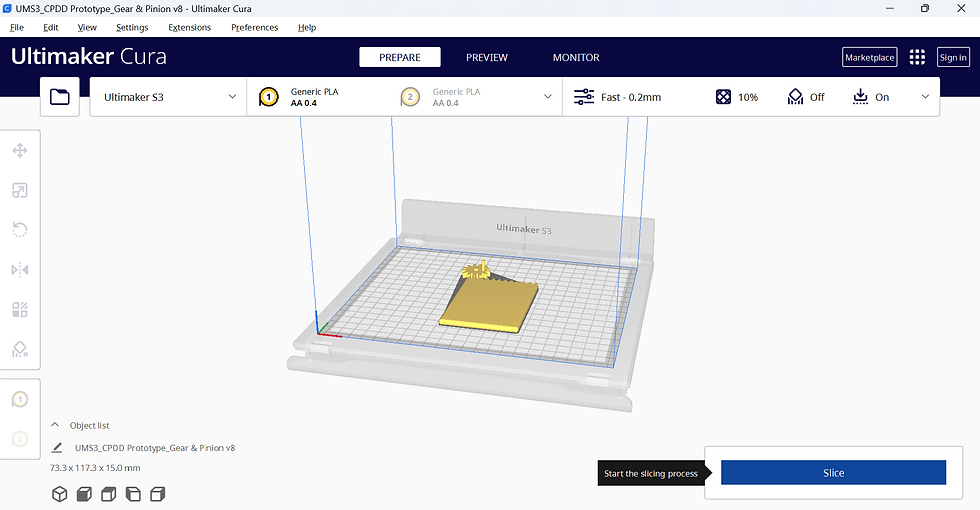Click the Fast - 0.2mm profile text
The height and width of the screenshot is (510, 980).
pos(631,97)
